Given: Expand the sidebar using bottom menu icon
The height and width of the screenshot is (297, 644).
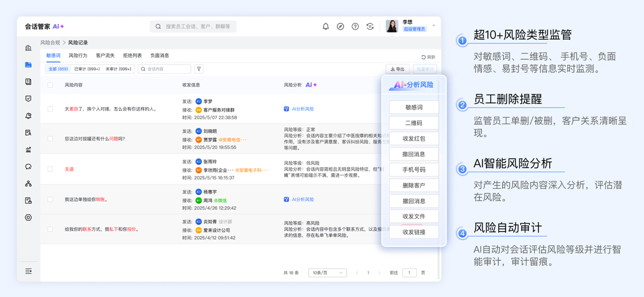Looking at the screenshot, I should (29, 271).
